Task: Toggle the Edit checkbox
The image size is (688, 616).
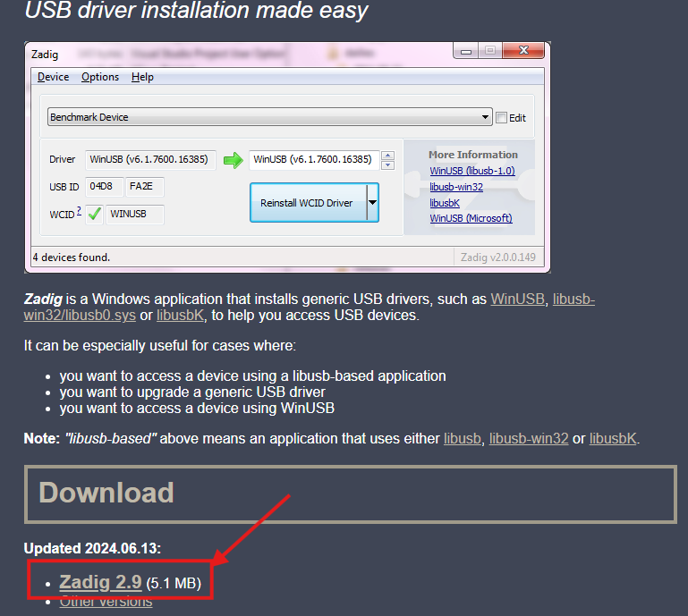Action: click(x=502, y=117)
